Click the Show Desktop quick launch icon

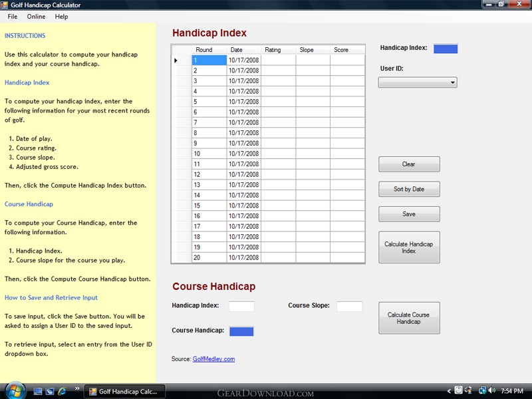click(38, 392)
